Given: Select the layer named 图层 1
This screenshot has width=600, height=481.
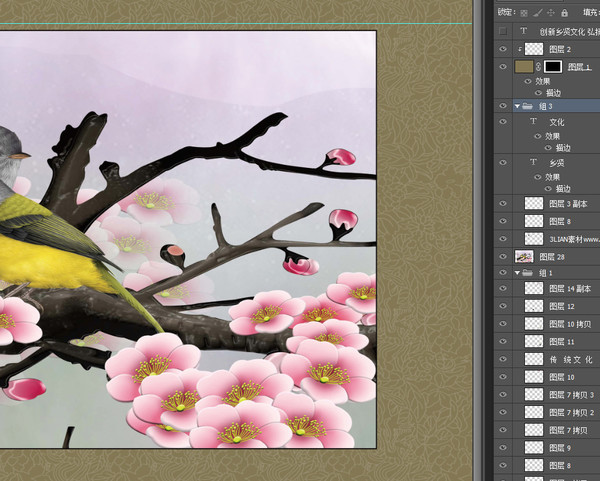Looking at the screenshot, I should (580, 67).
